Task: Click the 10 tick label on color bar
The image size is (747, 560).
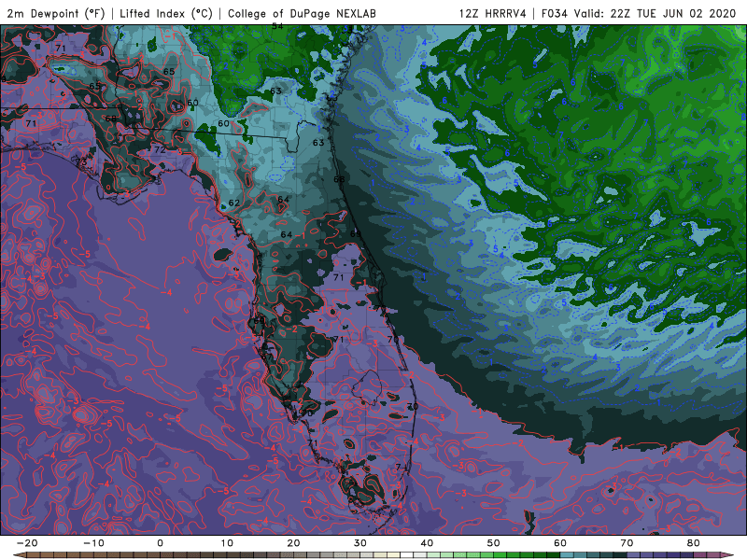Action: tap(227, 543)
